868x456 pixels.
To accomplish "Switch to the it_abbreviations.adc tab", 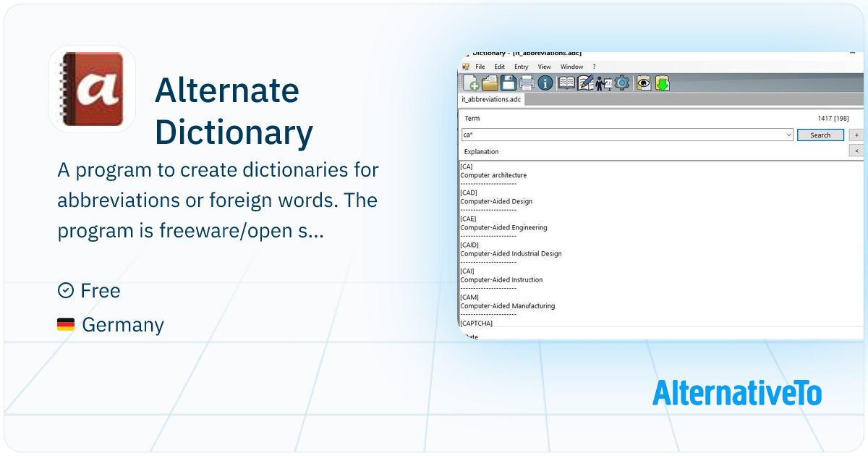I will click(x=491, y=99).
